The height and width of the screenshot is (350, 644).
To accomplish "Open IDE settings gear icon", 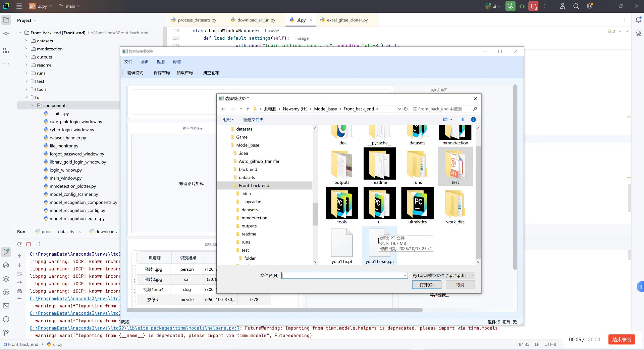I will [590, 6].
